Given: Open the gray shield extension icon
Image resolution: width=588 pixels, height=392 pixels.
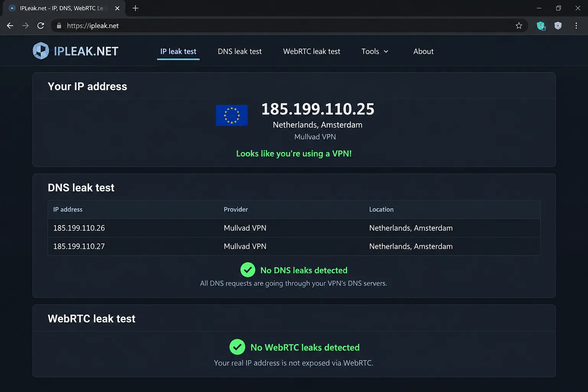Looking at the screenshot, I should click(558, 26).
